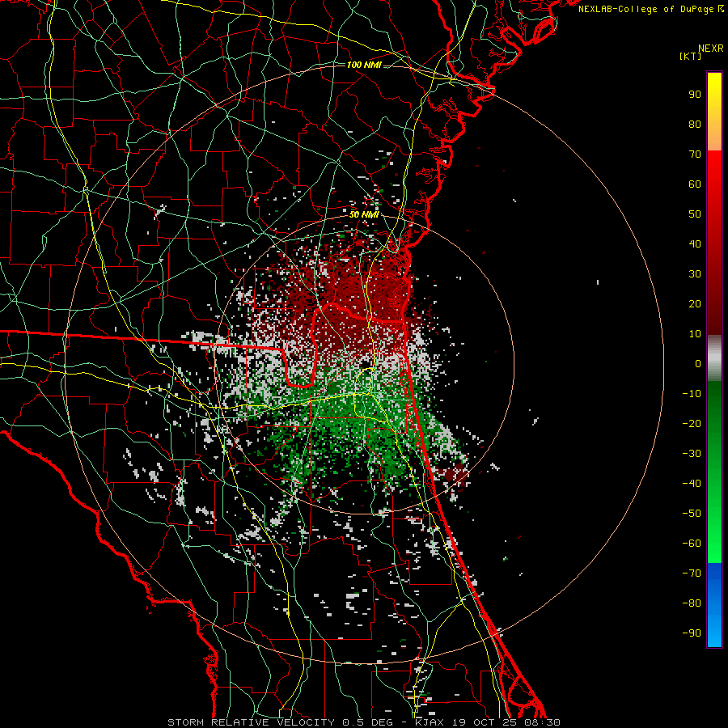This screenshot has width=728, height=728.
Task: Click the 30 value on the velocity scale
Action: [695, 274]
